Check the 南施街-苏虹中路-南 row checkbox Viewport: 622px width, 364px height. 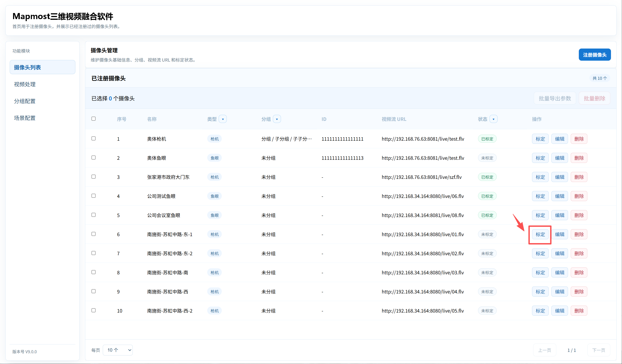tap(94, 272)
